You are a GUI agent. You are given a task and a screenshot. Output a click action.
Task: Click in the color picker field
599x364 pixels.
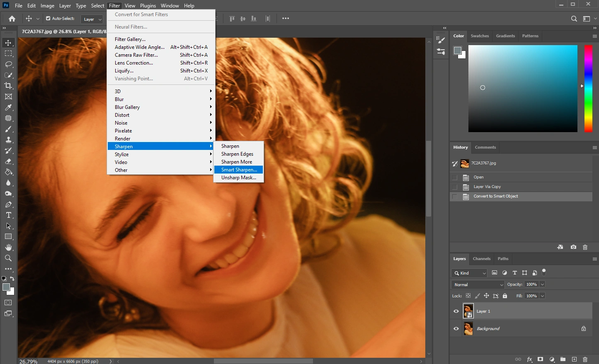[523, 89]
